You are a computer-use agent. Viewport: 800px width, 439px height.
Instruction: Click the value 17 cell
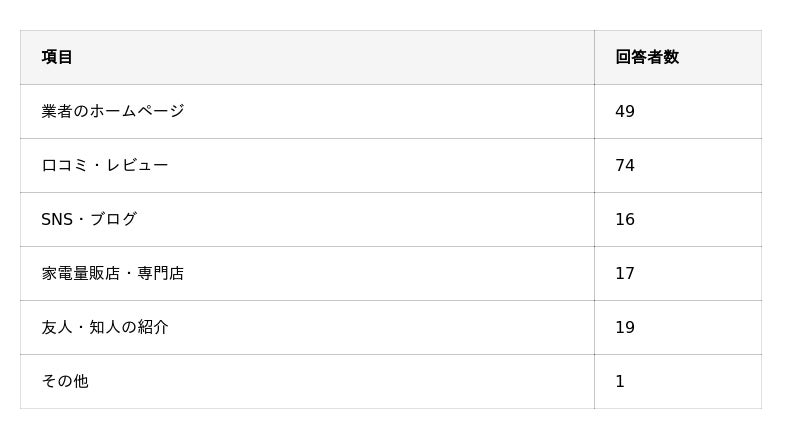625,273
